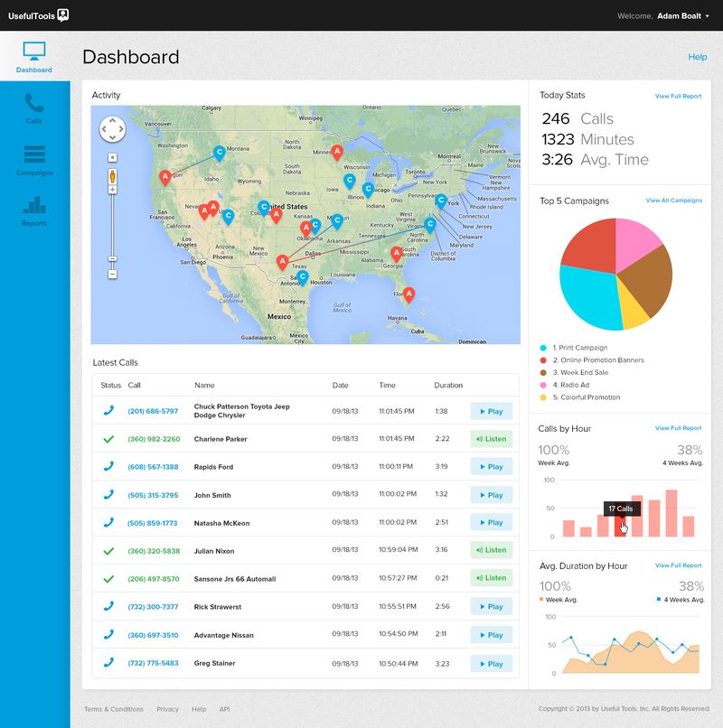This screenshot has height=728, width=723.
Task: Click blue marker C near Chicago
Action: point(368,190)
